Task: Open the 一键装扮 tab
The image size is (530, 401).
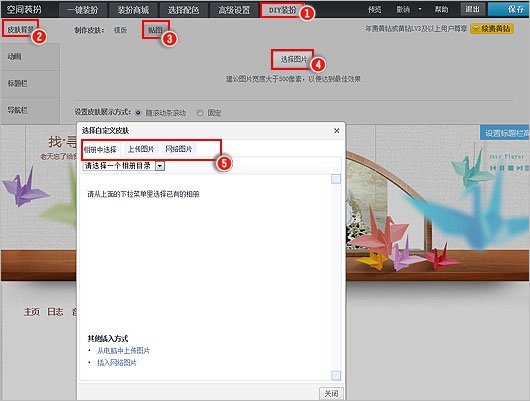Action: 83,10
